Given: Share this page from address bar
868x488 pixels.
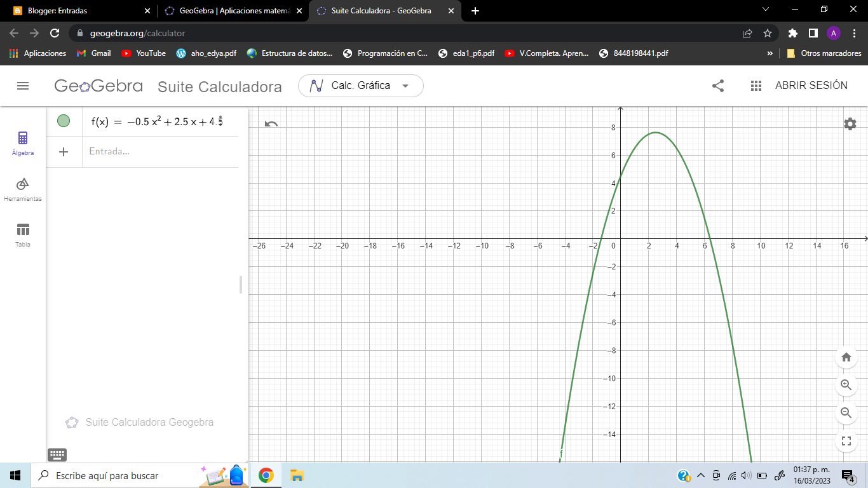Looking at the screenshot, I should pyautogui.click(x=747, y=33).
